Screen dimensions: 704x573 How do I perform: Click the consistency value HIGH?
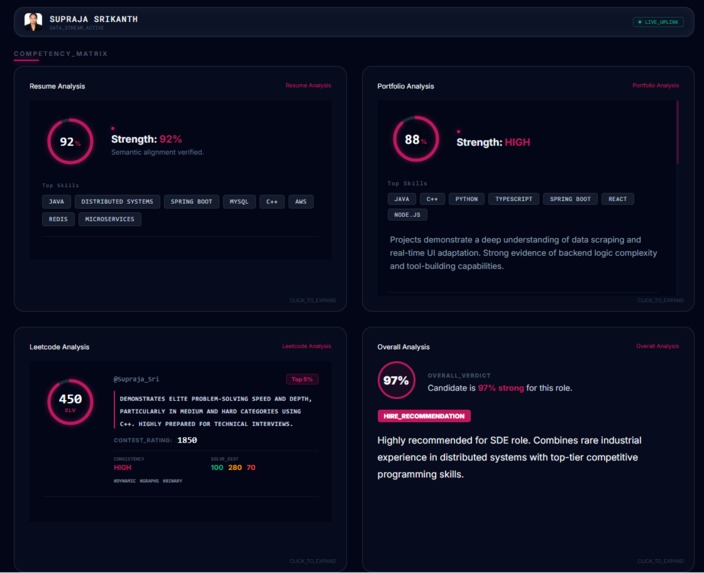point(123,467)
